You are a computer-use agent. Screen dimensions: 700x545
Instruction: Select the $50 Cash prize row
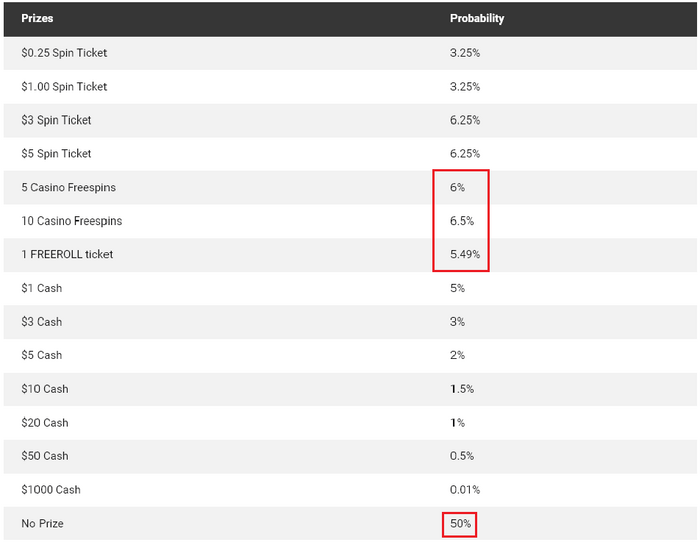click(45, 456)
